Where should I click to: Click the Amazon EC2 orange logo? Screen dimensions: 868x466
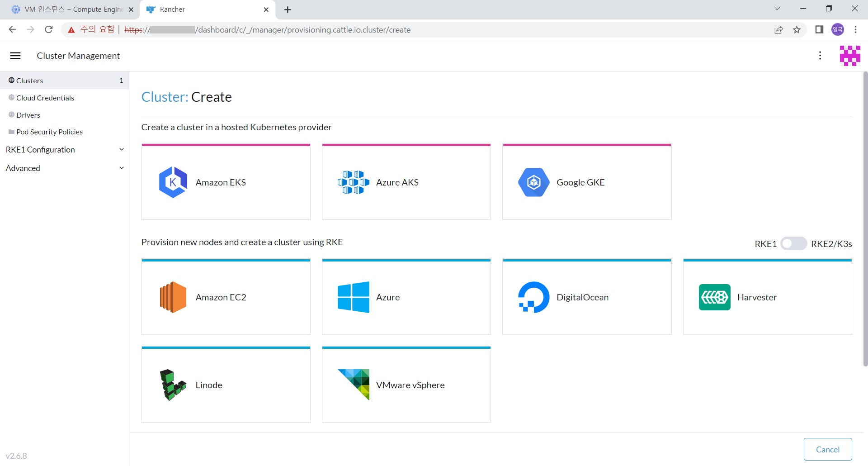(173, 297)
